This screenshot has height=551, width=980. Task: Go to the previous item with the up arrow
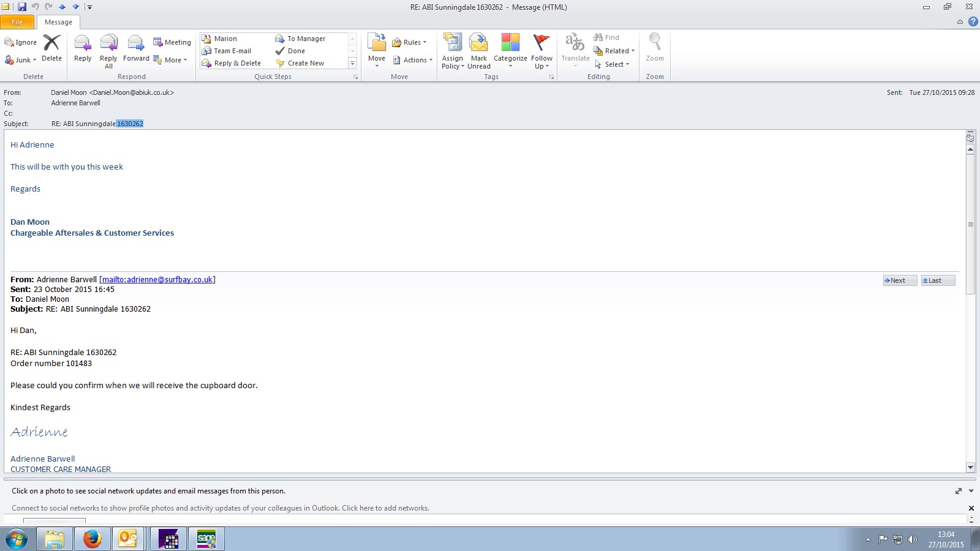coord(62,7)
